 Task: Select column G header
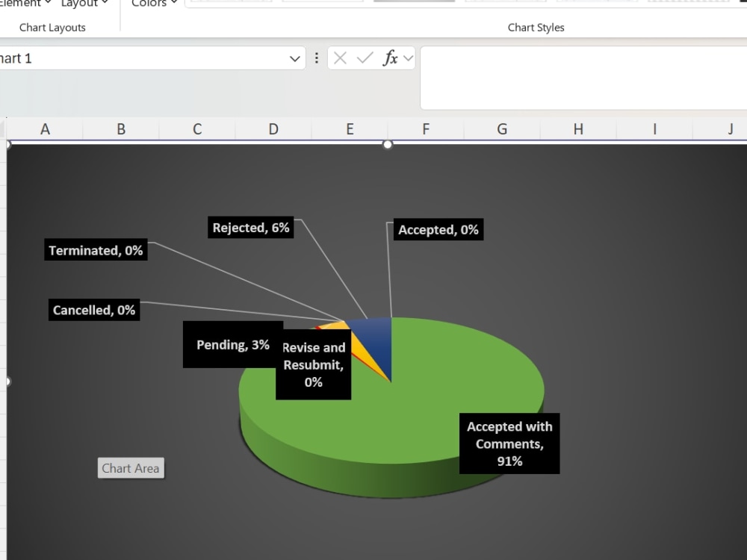502,129
